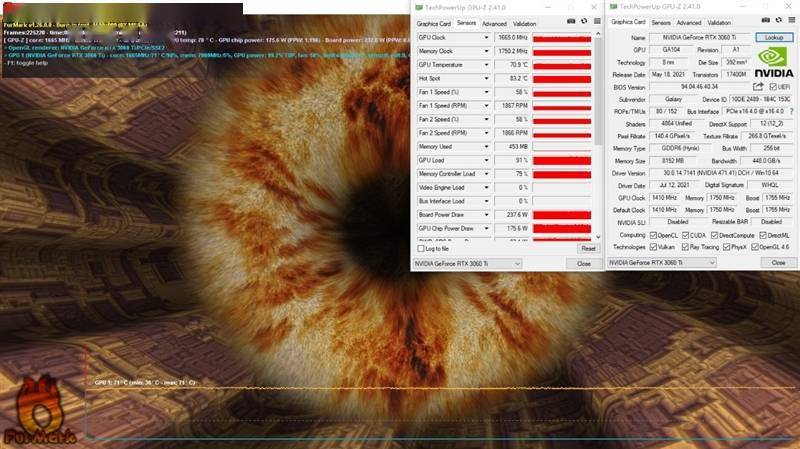Viewport: 800px width, 449px height.
Task: Click Release Date May 18, 2021 value
Action: coord(668,74)
